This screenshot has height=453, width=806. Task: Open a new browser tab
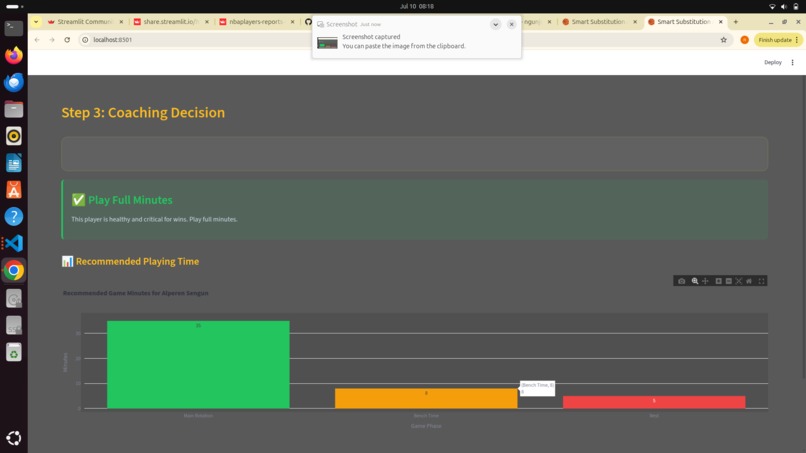pos(736,22)
